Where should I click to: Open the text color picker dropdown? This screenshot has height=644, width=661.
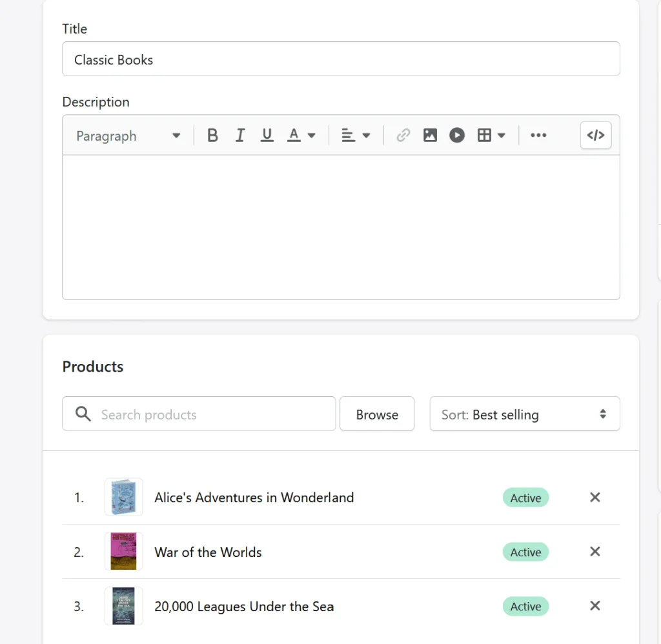coord(301,136)
